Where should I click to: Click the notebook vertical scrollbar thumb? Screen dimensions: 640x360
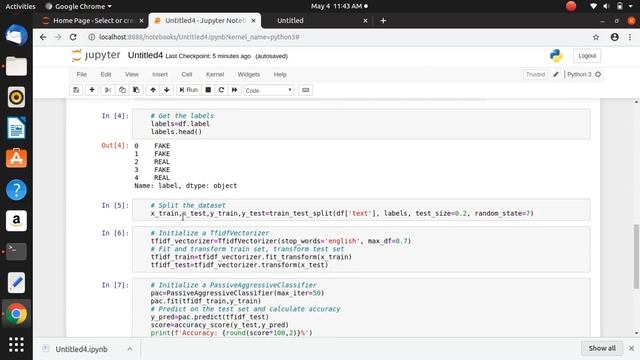pos(636,256)
